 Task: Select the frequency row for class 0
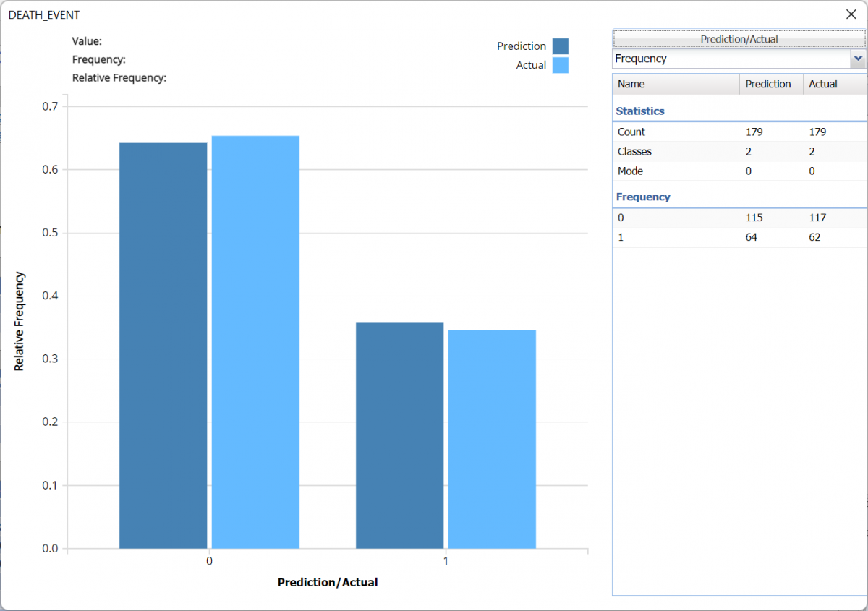[x=739, y=218]
